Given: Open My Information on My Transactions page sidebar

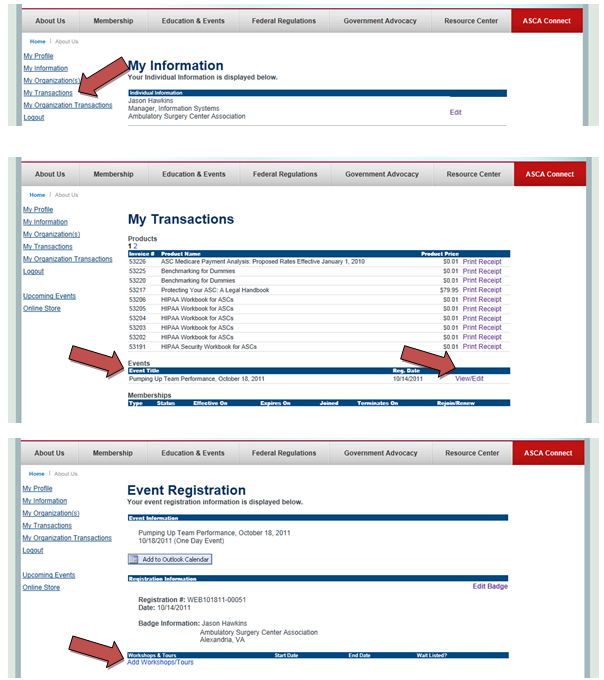Looking at the screenshot, I should click(45, 222).
